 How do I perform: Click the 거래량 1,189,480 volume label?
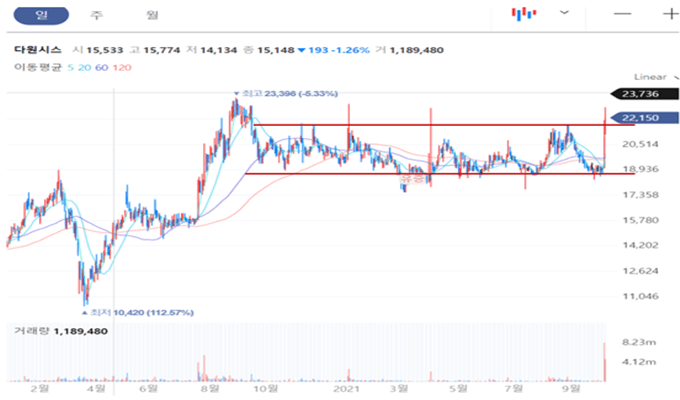pyautogui.click(x=61, y=331)
